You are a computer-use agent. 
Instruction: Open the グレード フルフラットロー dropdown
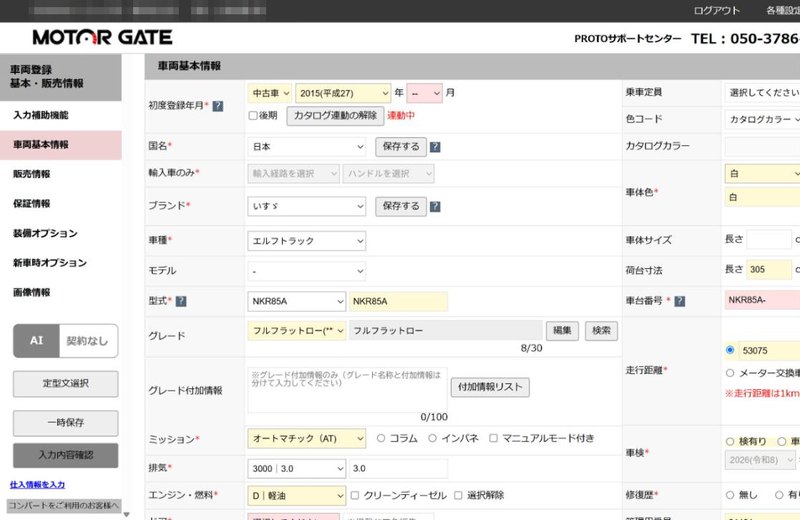click(x=296, y=331)
